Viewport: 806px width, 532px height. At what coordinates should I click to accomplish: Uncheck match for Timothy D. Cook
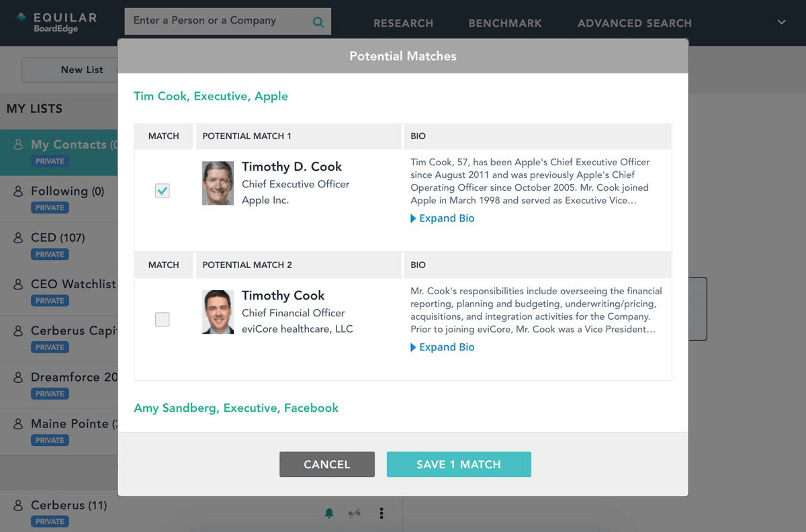tap(162, 191)
